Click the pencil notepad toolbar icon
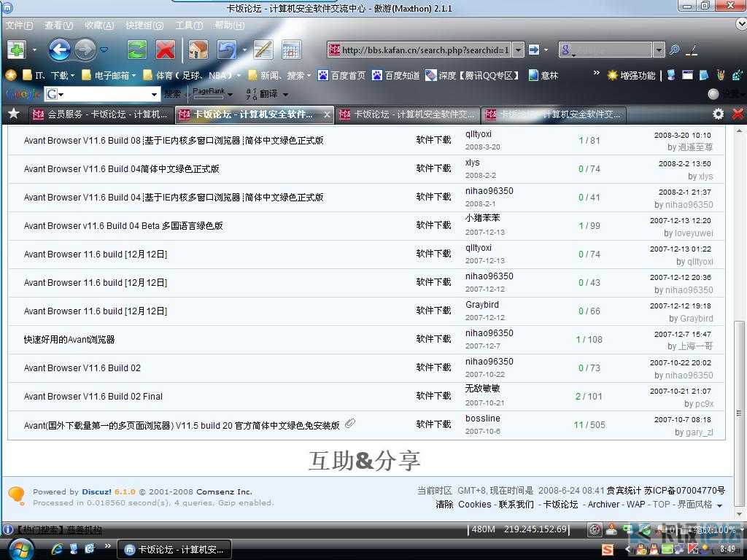The height and width of the screenshot is (560, 747). pyautogui.click(x=263, y=50)
